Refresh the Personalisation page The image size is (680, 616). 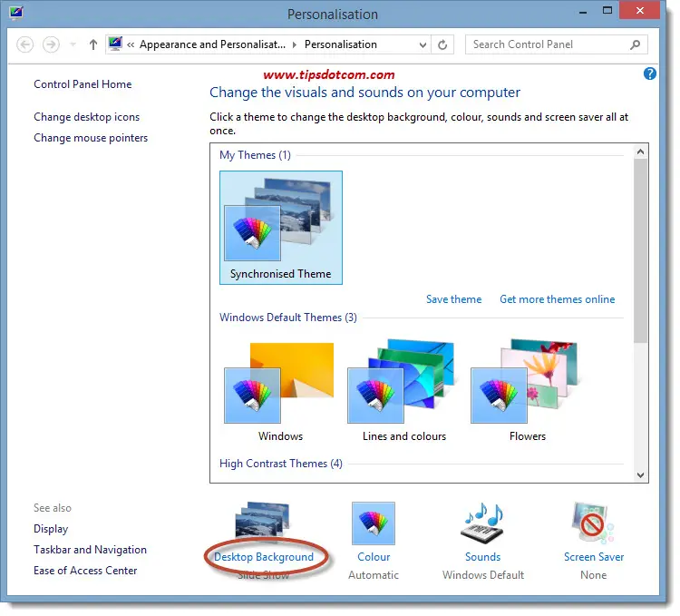point(442,44)
